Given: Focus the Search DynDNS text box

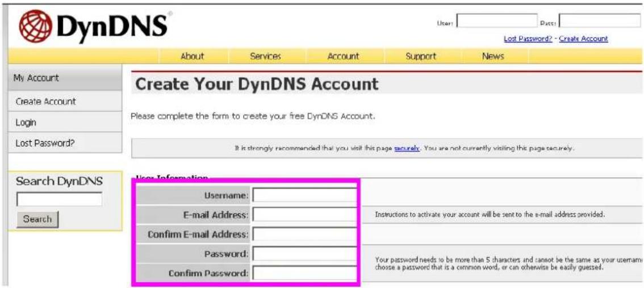Looking at the screenshot, I should click(59, 199).
